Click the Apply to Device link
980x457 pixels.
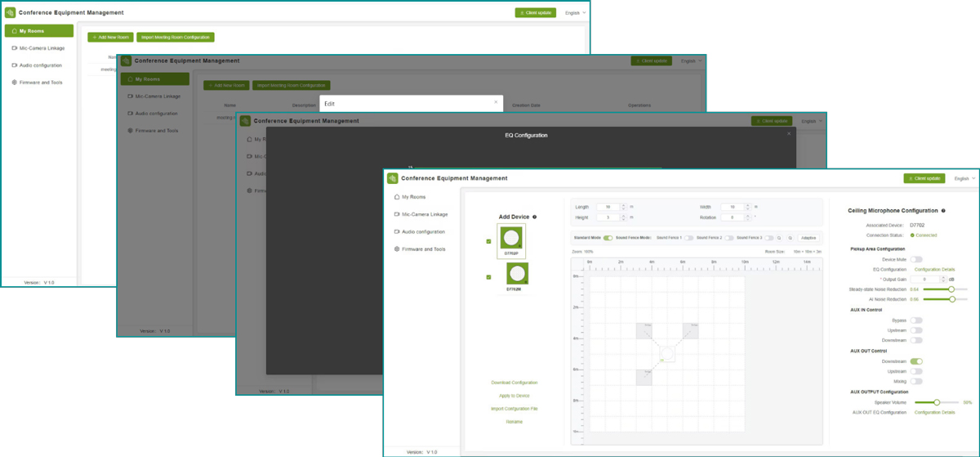(x=514, y=396)
